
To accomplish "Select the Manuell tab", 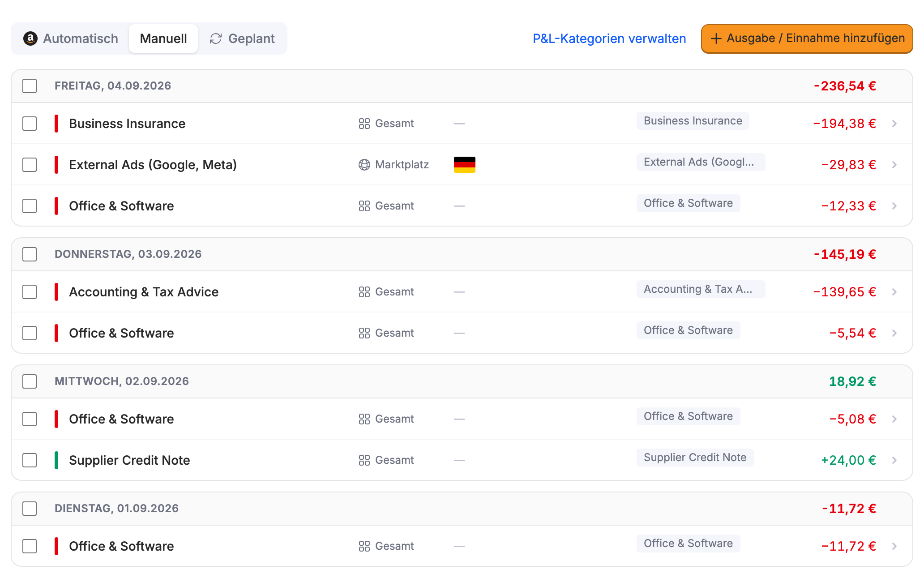I will [x=163, y=39].
